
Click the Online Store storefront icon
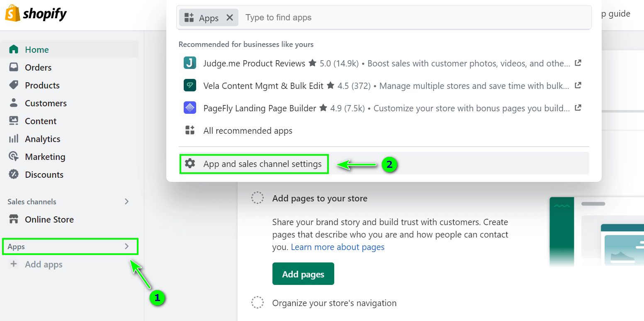[x=14, y=219]
